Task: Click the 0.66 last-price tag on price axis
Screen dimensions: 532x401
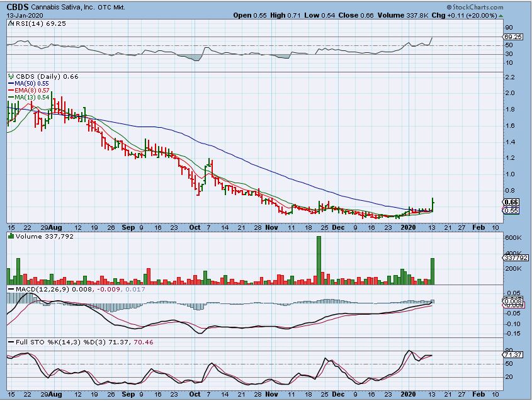Action: click(x=511, y=202)
